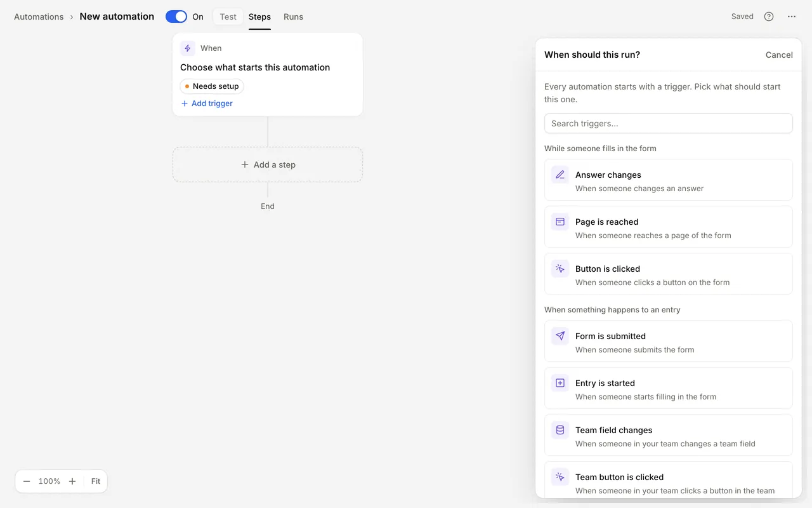
Task: Select the Team button is clicked trigger
Action: coord(669,480)
